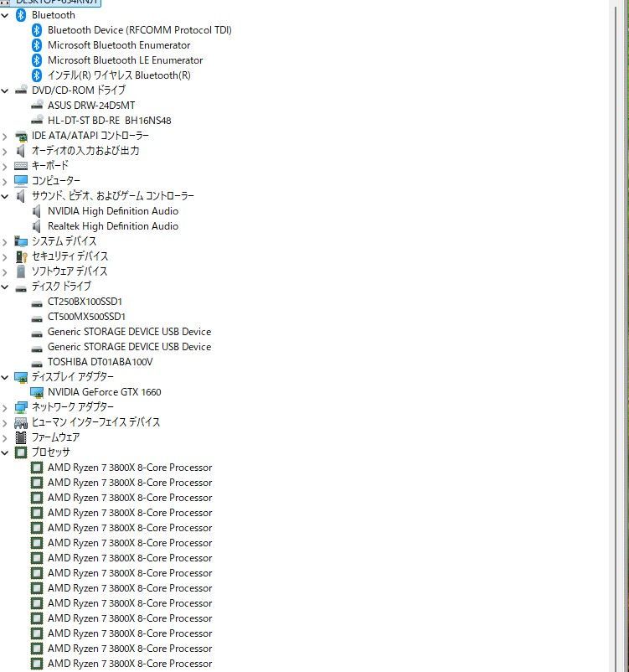Collapse ディスク ドライブ category
The image size is (629, 672).
[5, 287]
